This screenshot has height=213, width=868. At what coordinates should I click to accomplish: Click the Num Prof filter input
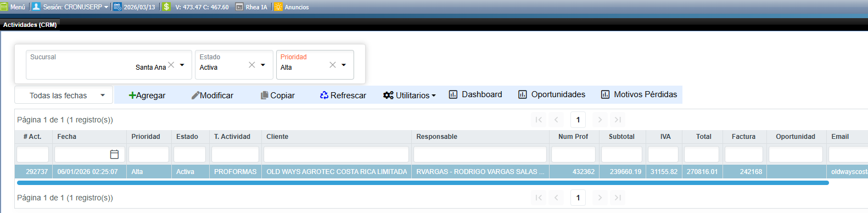574,154
